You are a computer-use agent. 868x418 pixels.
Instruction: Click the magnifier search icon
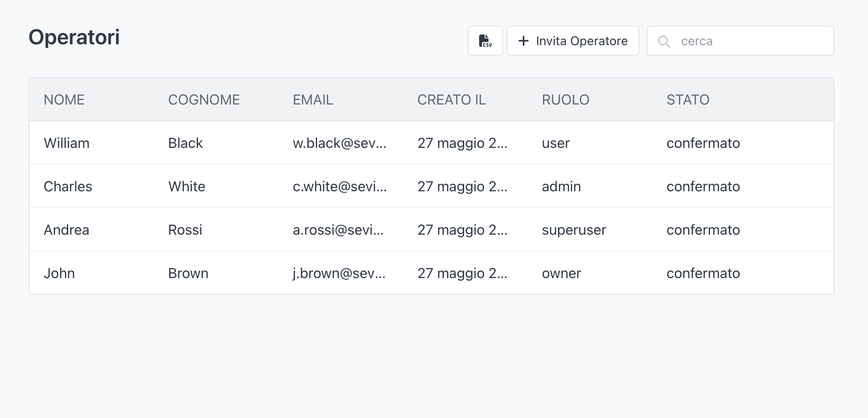coord(664,41)
